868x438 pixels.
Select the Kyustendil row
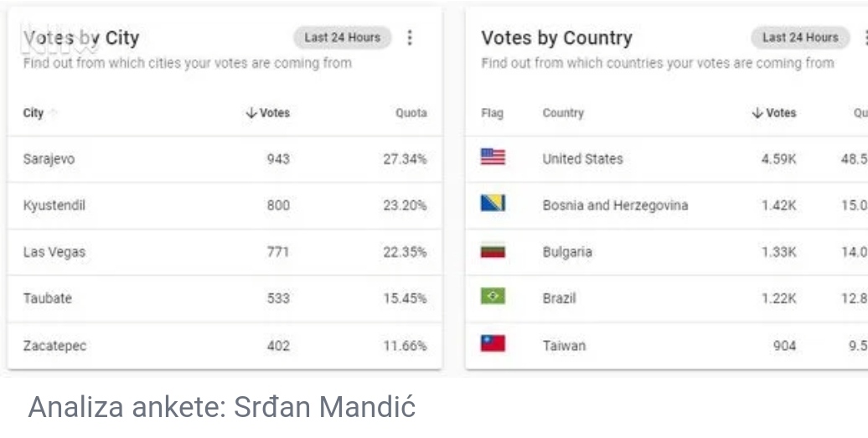point(225,206)
